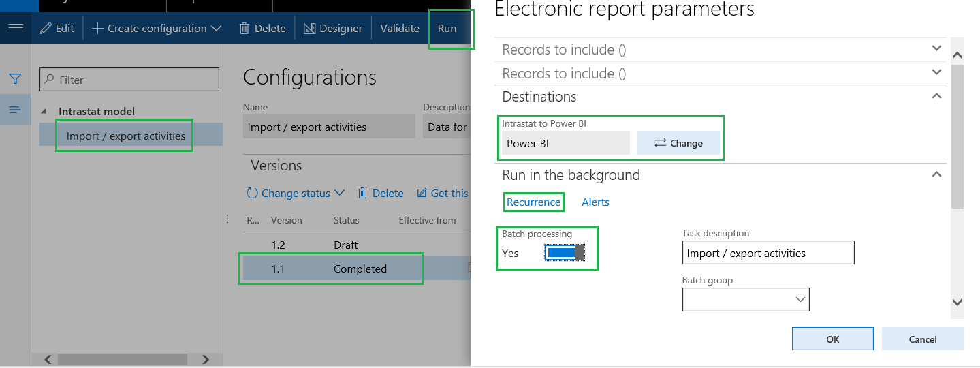Click the Change destination button
Screen dimensions: 980x368
click(x=678, y=143)
